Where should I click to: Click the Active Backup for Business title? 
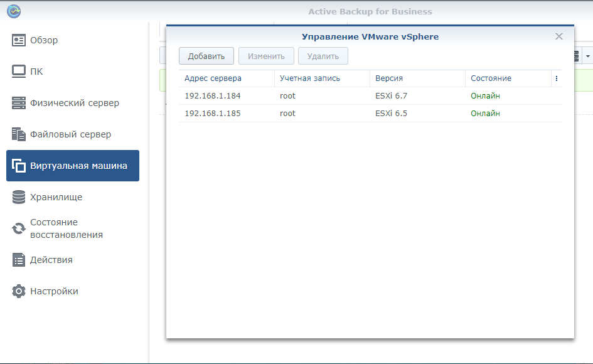click(370, 12)
